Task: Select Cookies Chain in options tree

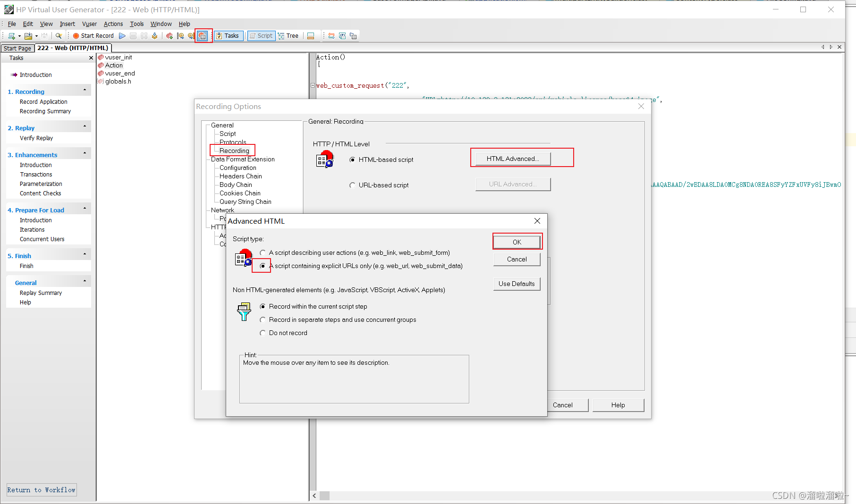Action: [x=240, y=193]
